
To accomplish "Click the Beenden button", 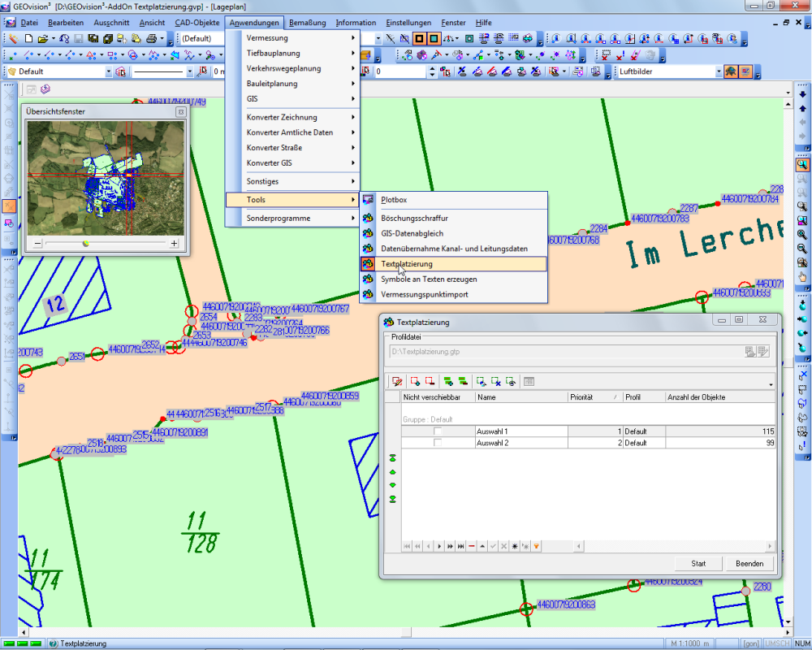I will (x=749, y=563).
